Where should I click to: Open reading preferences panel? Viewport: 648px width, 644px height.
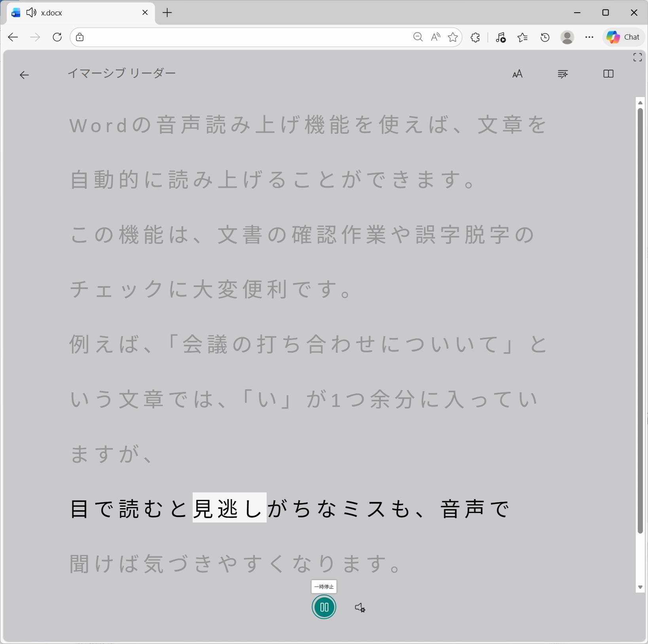[x=608, y=74]
